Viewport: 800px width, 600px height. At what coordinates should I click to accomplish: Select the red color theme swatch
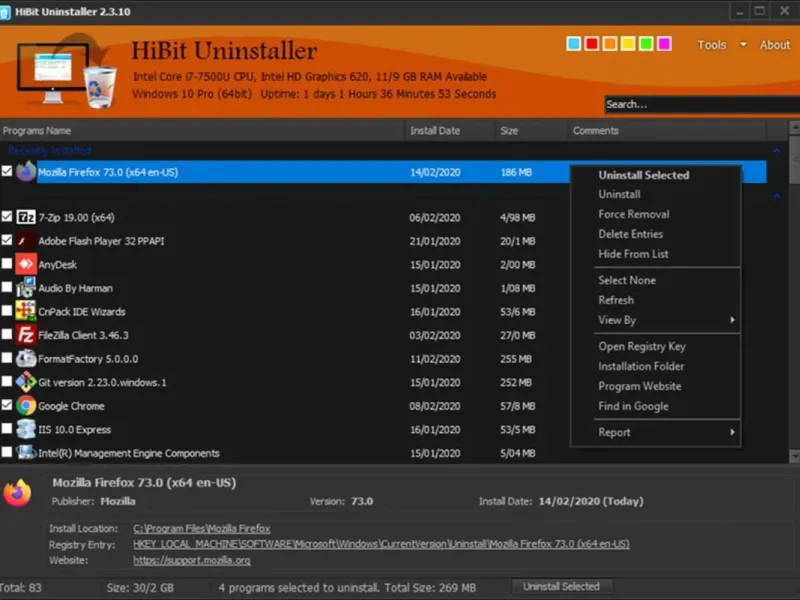592,44
